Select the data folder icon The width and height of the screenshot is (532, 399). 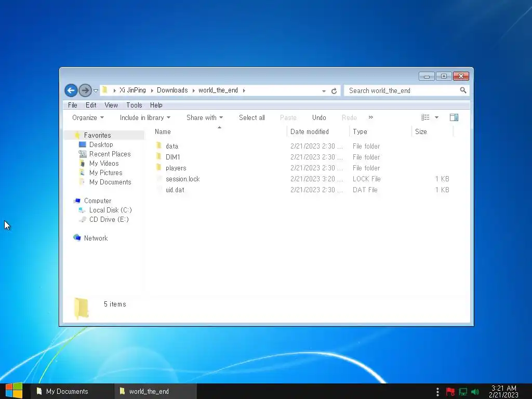[159, 146]
